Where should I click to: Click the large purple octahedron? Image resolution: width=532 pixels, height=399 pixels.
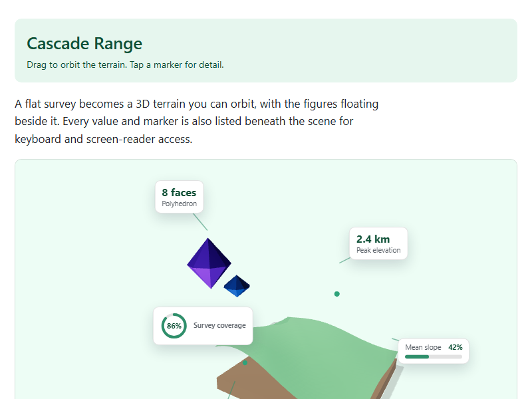[x=209, y=263]
